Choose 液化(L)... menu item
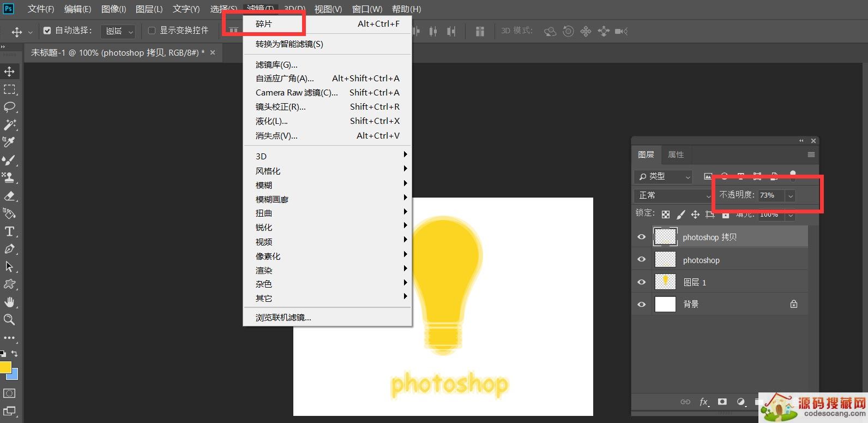The image size is (868, 423). pos(327,121)
